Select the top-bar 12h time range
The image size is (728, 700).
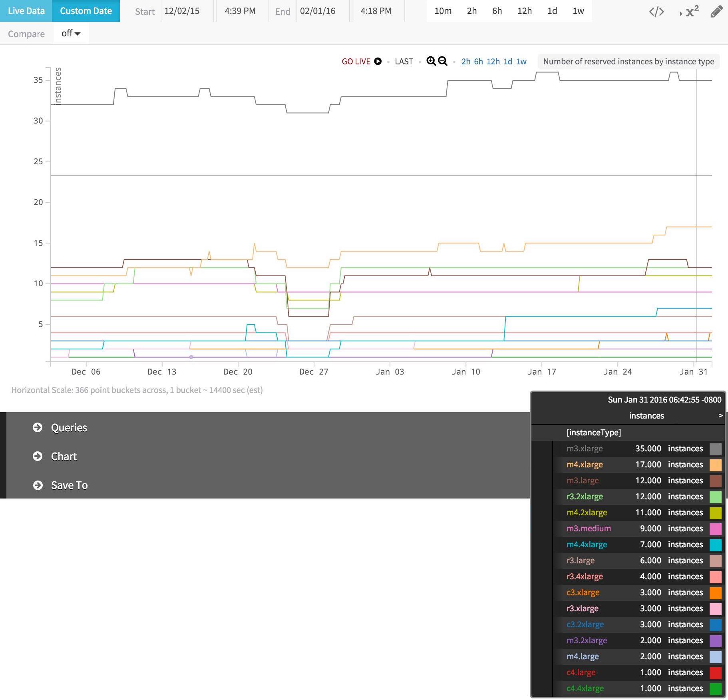524,11
